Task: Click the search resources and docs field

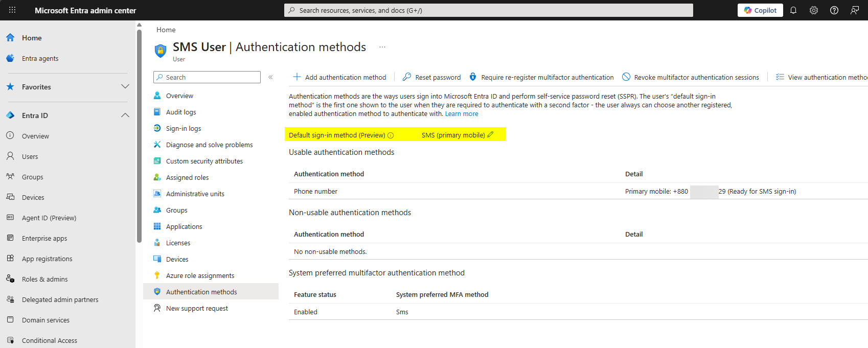Action: point(489,10)
